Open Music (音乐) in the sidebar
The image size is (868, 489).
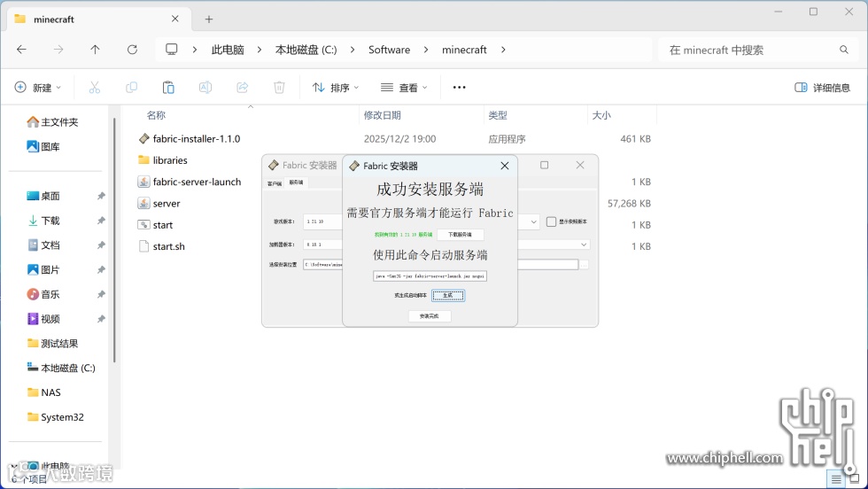(x=43, y=295)
